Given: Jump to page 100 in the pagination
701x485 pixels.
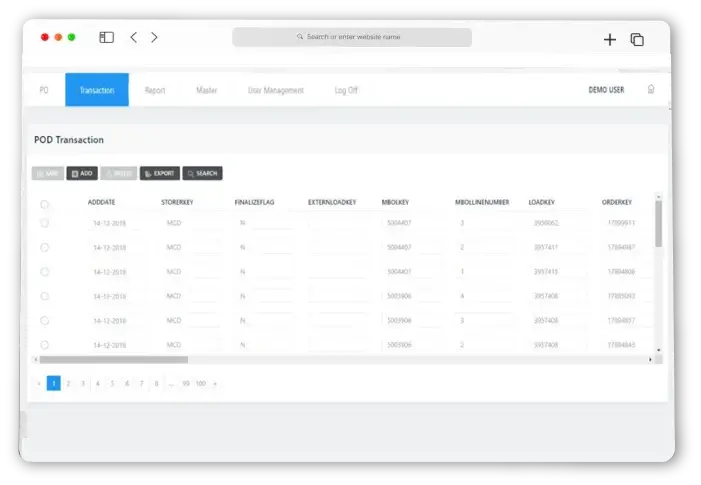Looking at the screenshot, I should (200, 383).
